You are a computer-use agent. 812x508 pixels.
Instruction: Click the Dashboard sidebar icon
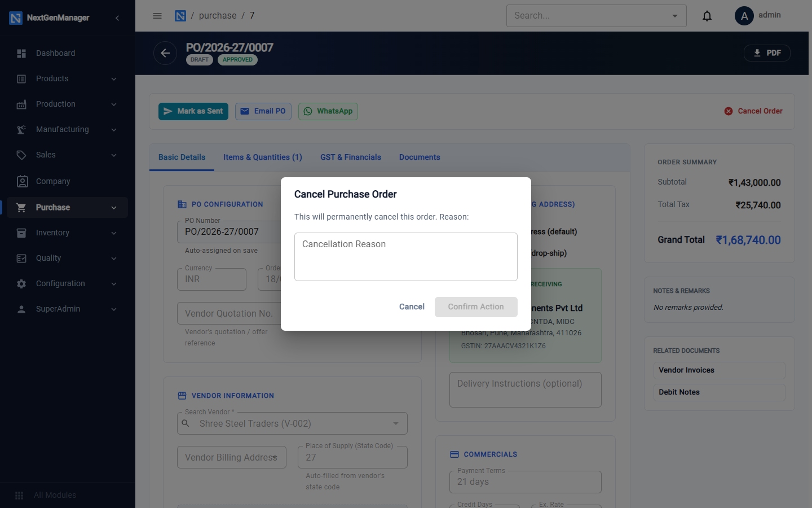tap(21, 54)
